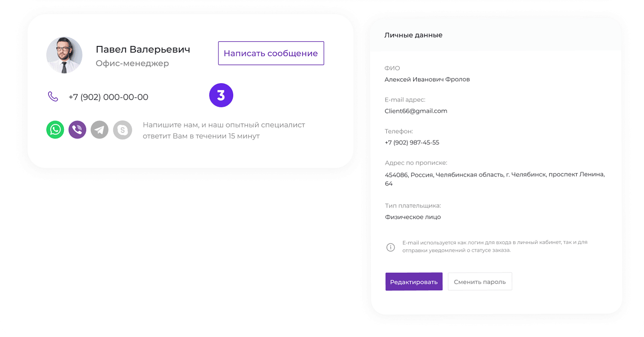The width and height of the screenshot is (644, 337).
Task: Click the gray Skype icon
Action: pos(122,130)
